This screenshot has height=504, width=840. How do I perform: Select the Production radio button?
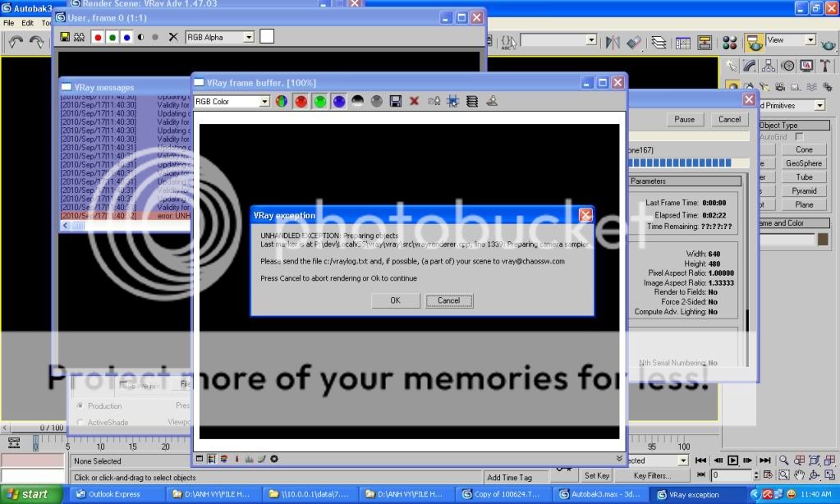tap(80, 406)
